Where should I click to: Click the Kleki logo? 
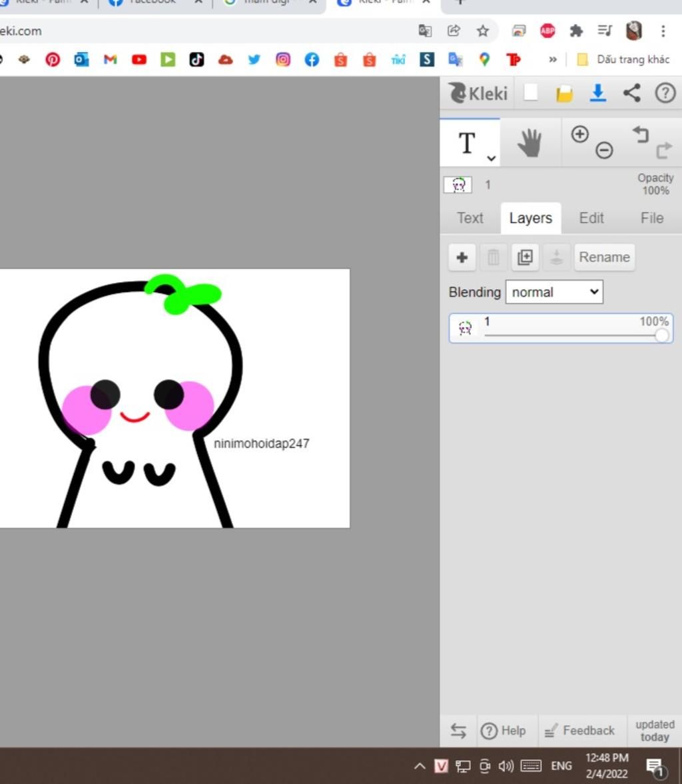[478, 93]
